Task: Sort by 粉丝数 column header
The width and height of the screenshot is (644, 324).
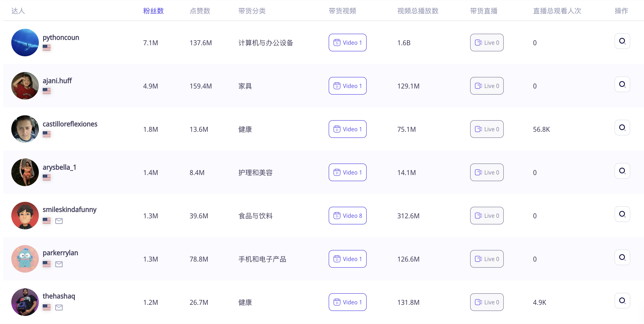Action: pyautogui.click(x=153, y=11)
